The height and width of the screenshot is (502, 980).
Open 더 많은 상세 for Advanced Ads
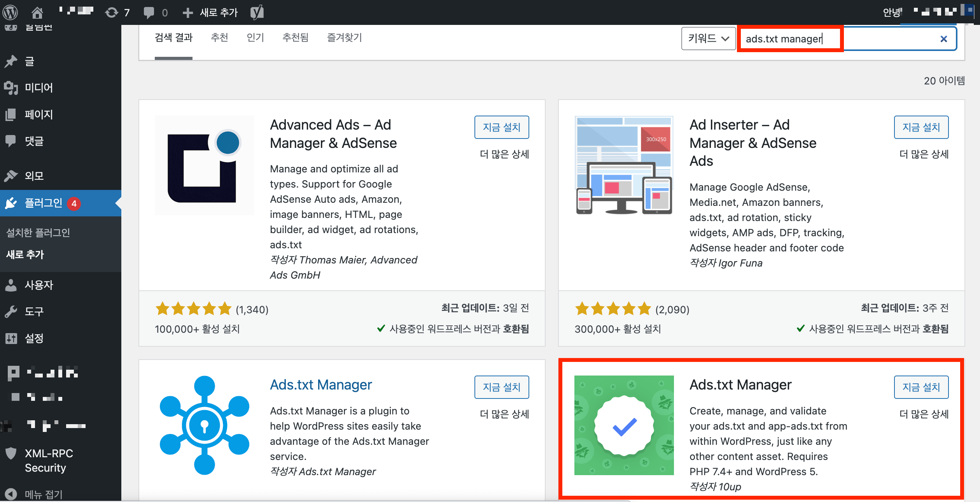(504, 154)
